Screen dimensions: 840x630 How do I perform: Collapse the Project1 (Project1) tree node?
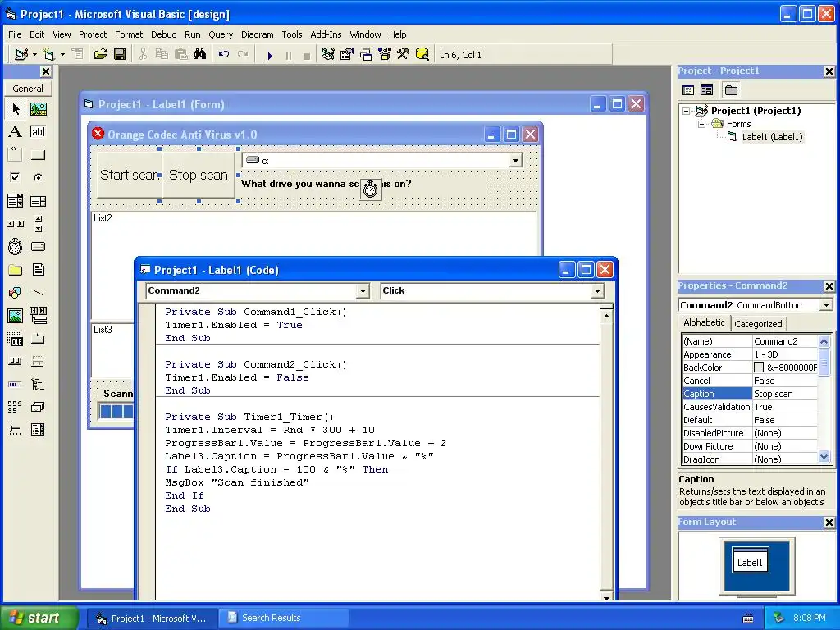(x=687, y=111)
